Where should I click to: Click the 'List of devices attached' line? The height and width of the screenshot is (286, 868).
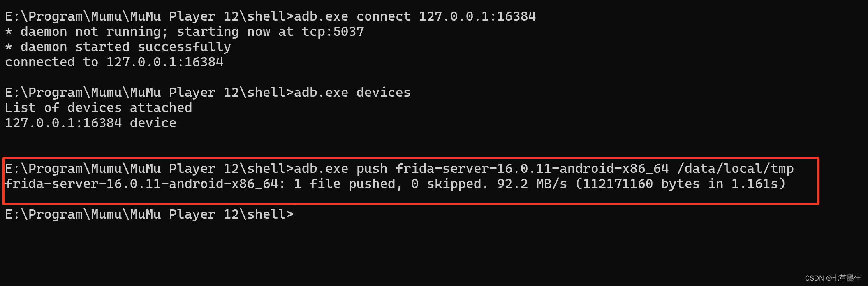click(x=98, y=108)
